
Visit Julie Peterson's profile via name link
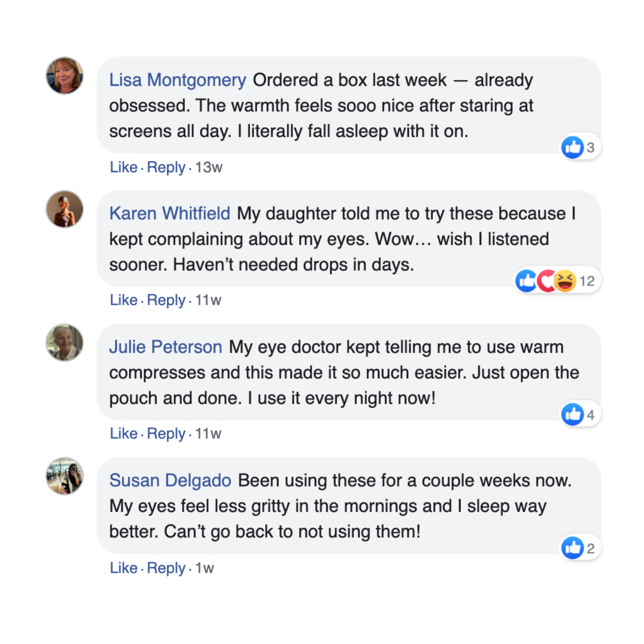pos(166,347)
